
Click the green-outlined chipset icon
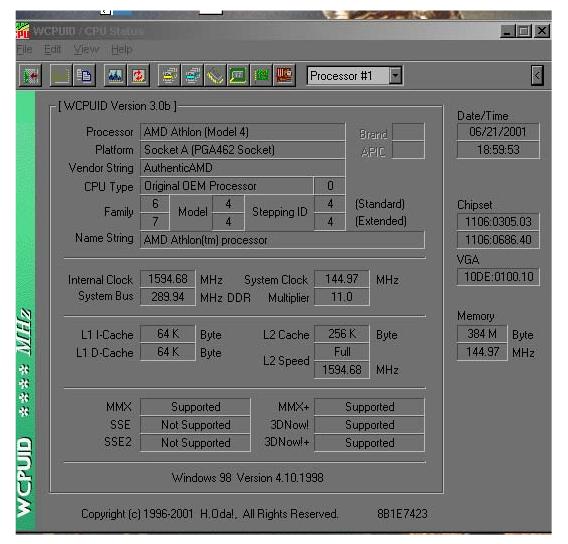click(x=238, y=76)
